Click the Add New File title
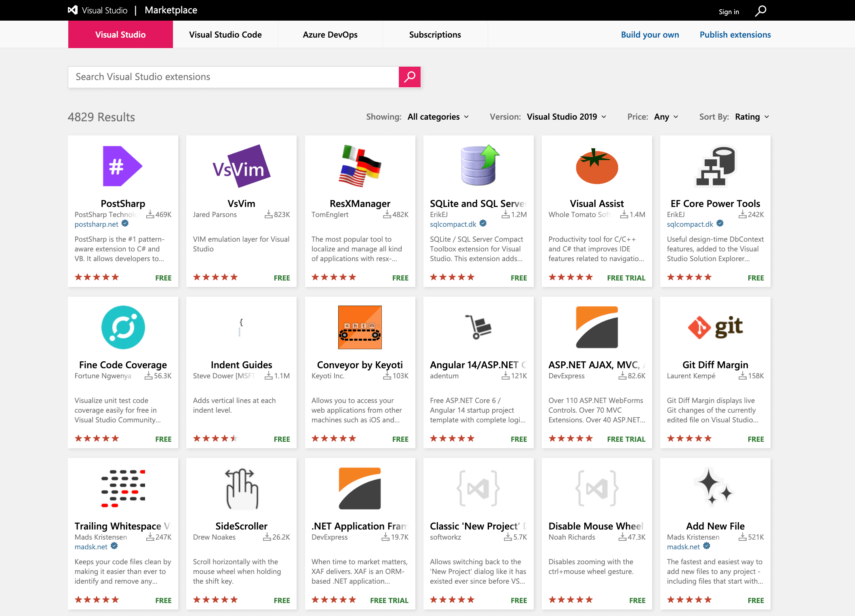 click(x=715, y=526)
